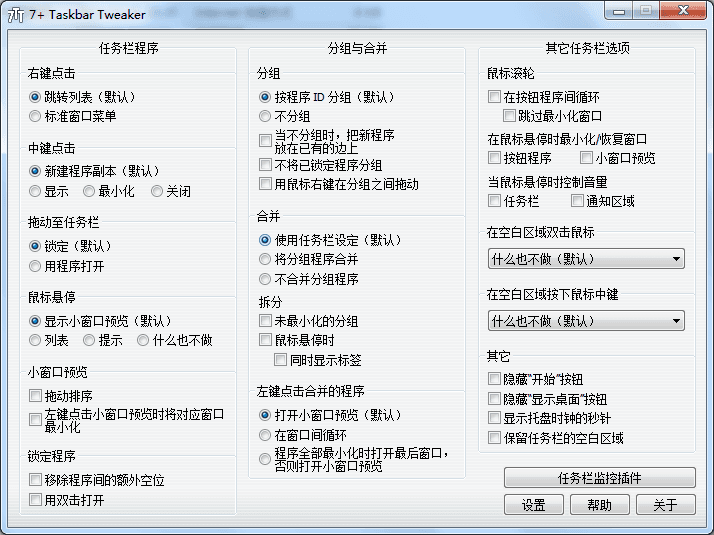Choose 什么也不做 under 鼠标悬停

143,340
